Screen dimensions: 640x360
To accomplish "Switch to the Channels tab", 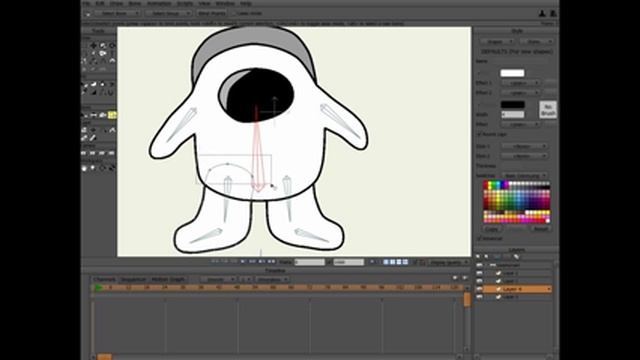I will click(x=104, y=280).
